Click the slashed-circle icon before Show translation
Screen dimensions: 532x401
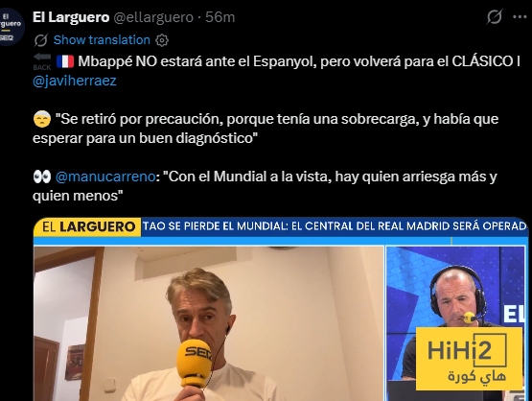pyautogui.click(x=40, y=40)
